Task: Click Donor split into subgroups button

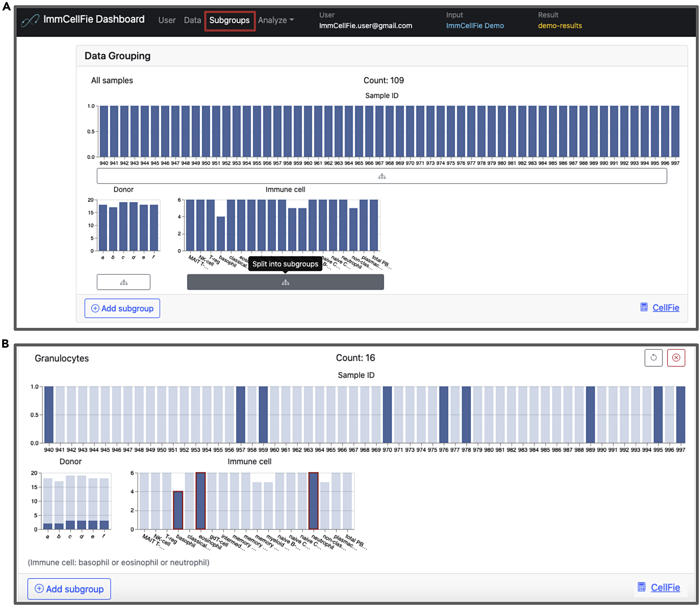Action: [123, 282]
